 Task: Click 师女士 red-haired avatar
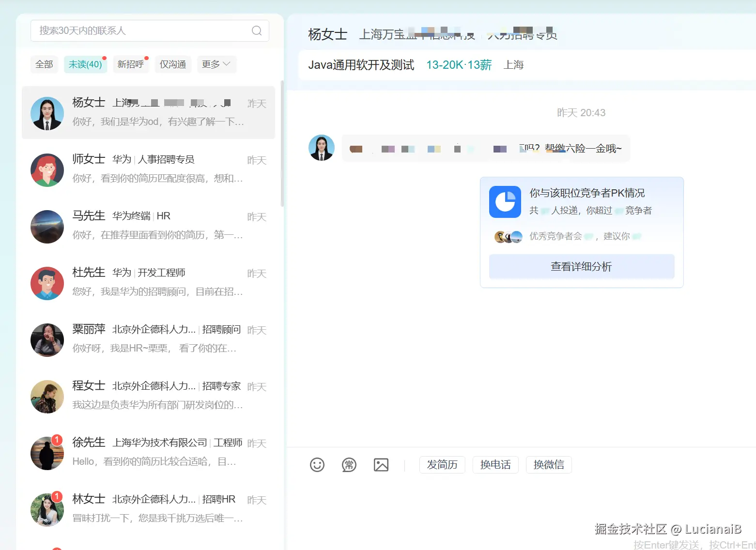coord(47,170)
